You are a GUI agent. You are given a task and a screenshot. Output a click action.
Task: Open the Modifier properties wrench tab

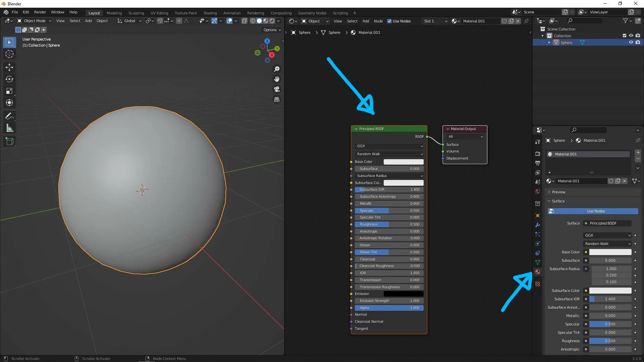click(538, 225)
